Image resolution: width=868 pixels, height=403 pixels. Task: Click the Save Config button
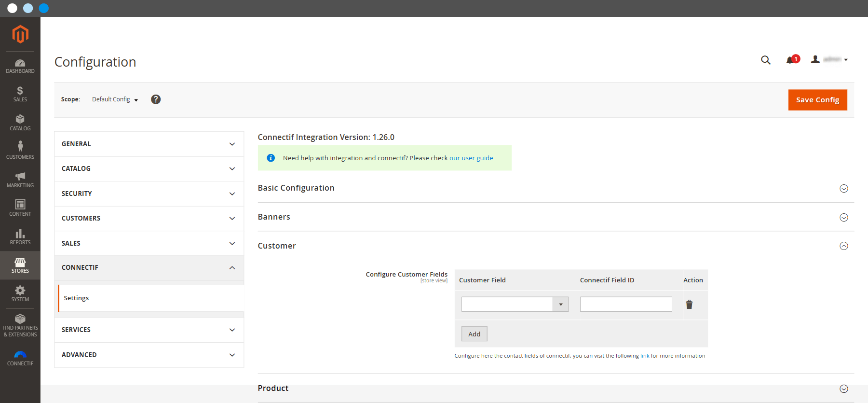click(x=817, y=100)
